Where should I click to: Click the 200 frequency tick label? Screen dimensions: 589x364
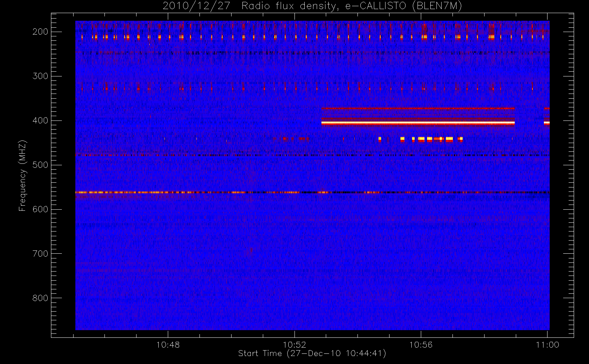(x=40, y=32)
